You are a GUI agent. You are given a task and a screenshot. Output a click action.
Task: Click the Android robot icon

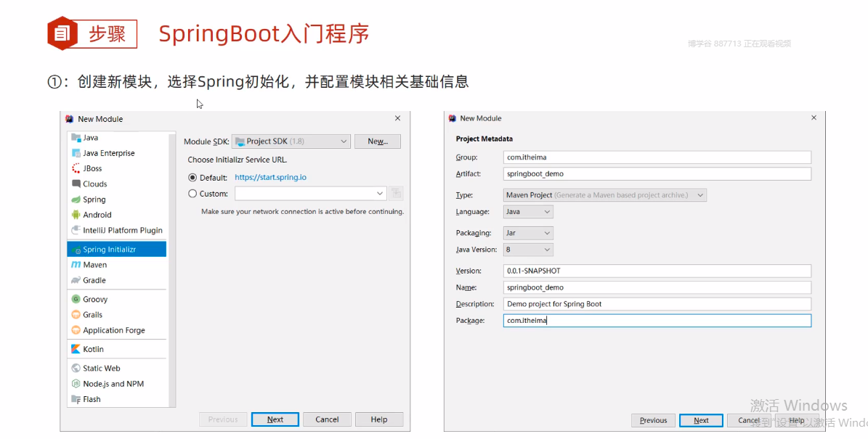tap(76, 215)
